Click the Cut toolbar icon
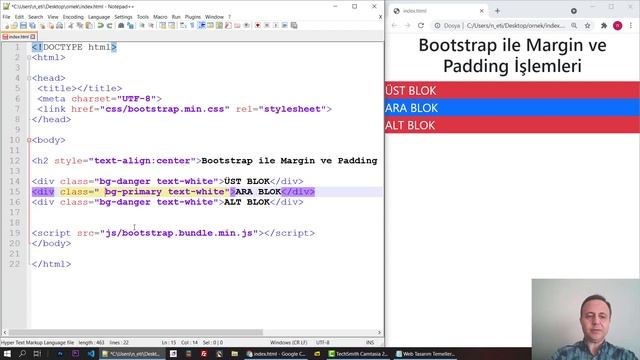Viewport: 640px width, 360px height. (x=71, y=25)
